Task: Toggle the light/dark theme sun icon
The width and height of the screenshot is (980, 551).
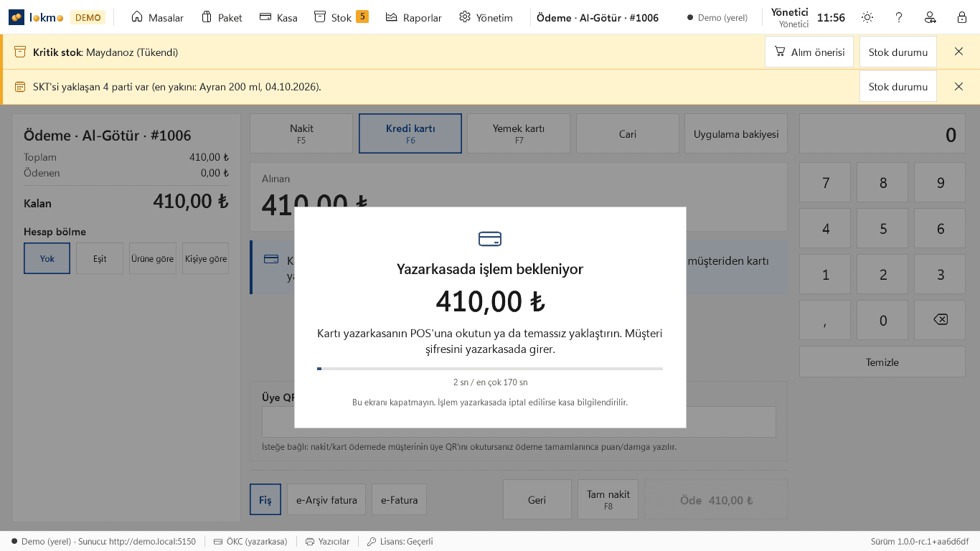Action: click(x=867, y=17)
